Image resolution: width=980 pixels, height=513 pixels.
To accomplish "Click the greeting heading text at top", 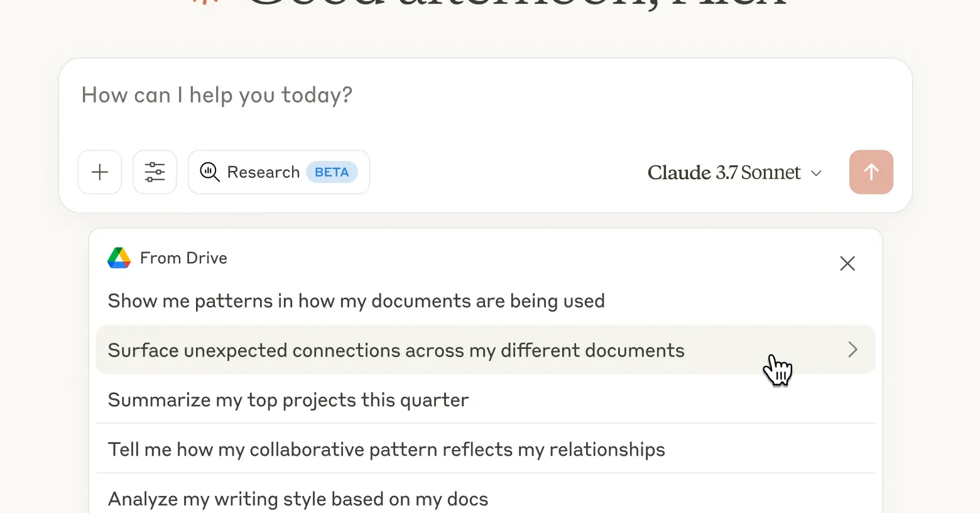I will pyautogui.click(x=515, y=3).
